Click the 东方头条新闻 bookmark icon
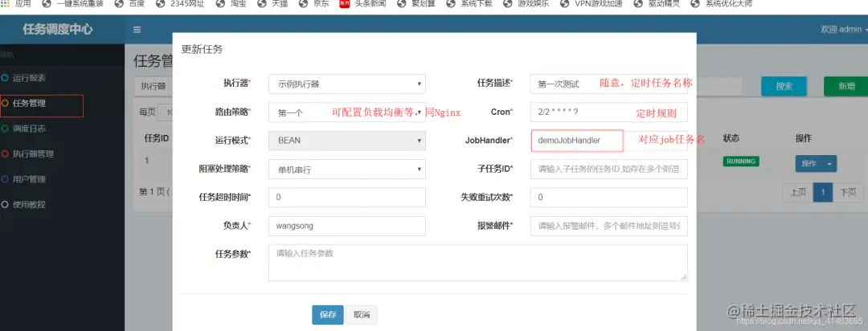 (x=345, y=3)
